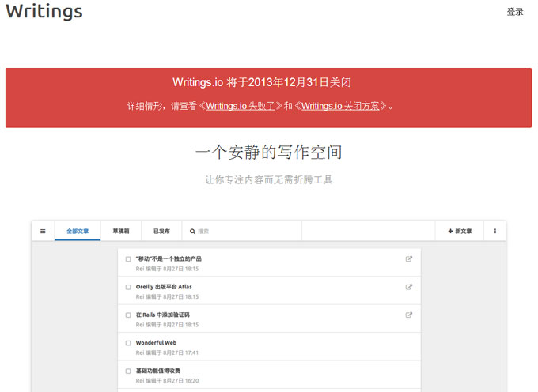
Task: Click the plus icon for 新文章
Action: 449,232
